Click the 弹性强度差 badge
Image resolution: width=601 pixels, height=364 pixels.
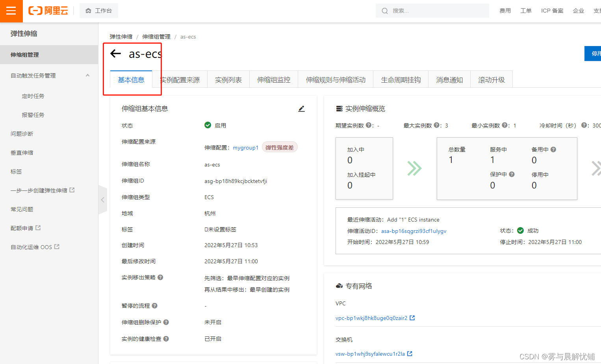(x=280, y=147)
